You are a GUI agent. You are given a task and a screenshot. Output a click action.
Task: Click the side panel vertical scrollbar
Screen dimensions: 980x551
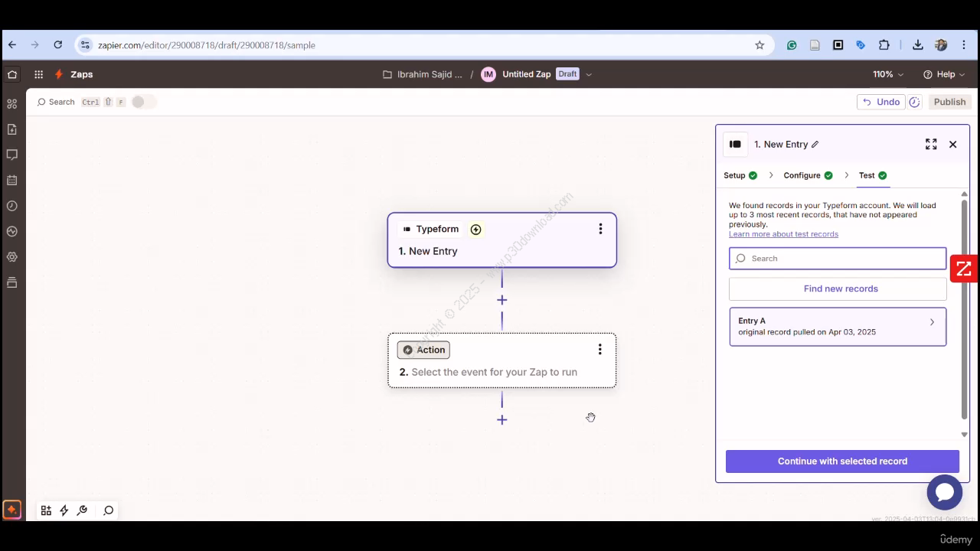[x=964, y=309]
